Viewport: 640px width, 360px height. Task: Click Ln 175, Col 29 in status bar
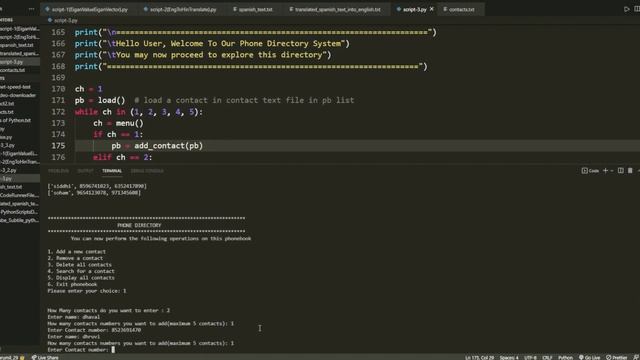pos(479,357)
